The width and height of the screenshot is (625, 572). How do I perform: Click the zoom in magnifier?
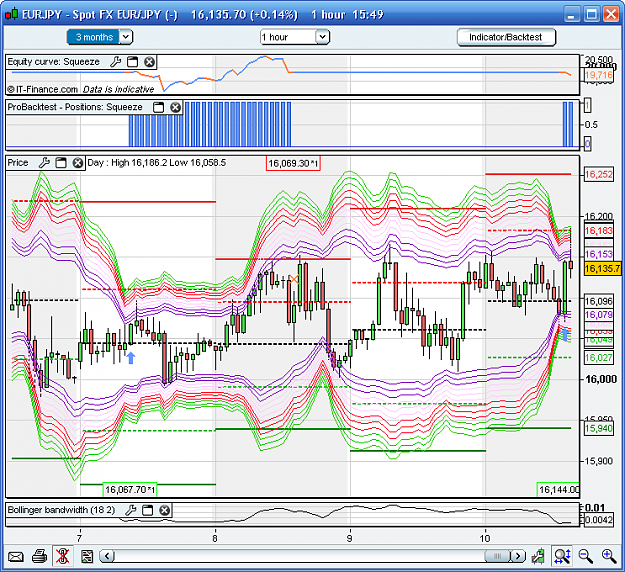609,556
